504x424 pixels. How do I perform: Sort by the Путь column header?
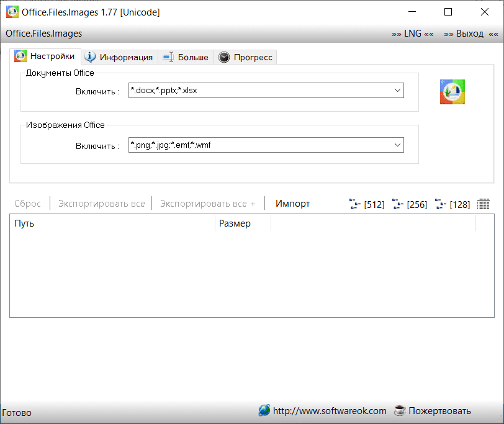coord(112,223)
